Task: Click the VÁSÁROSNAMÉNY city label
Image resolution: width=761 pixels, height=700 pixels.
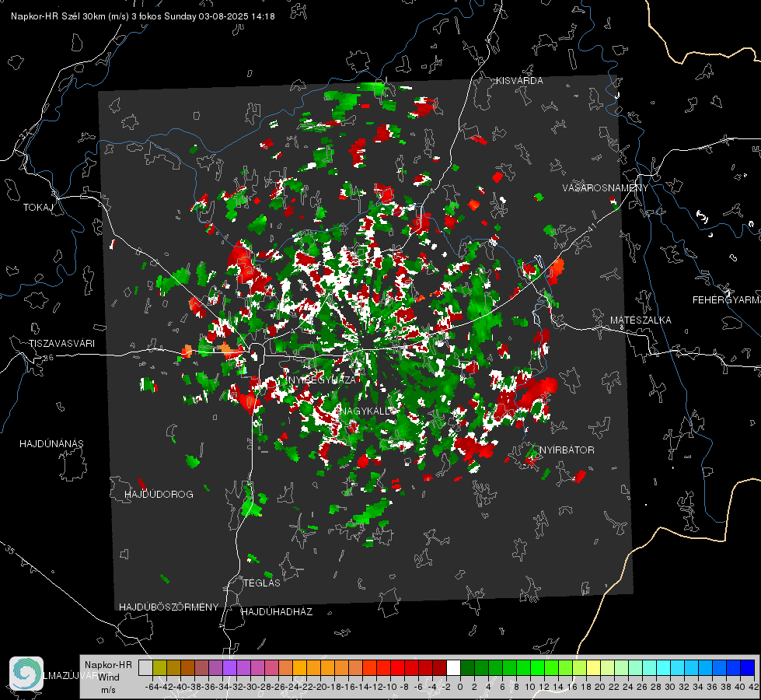Action: click(606, 188)
